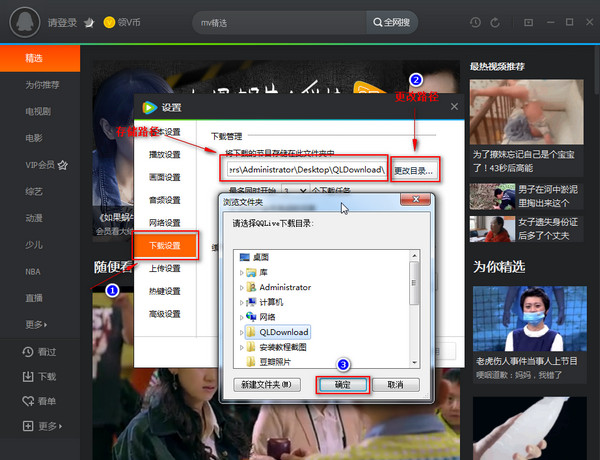The width and height of the screenshot is (600, 460).
Task: Select 热键设置 in settings list
Action: 165,291
